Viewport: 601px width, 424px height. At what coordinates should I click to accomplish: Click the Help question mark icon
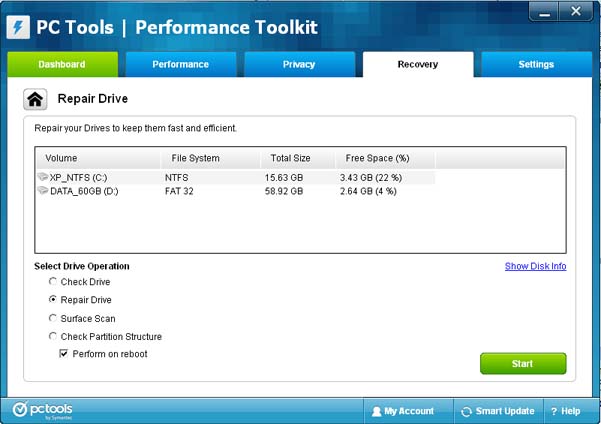tap(554, 411)
